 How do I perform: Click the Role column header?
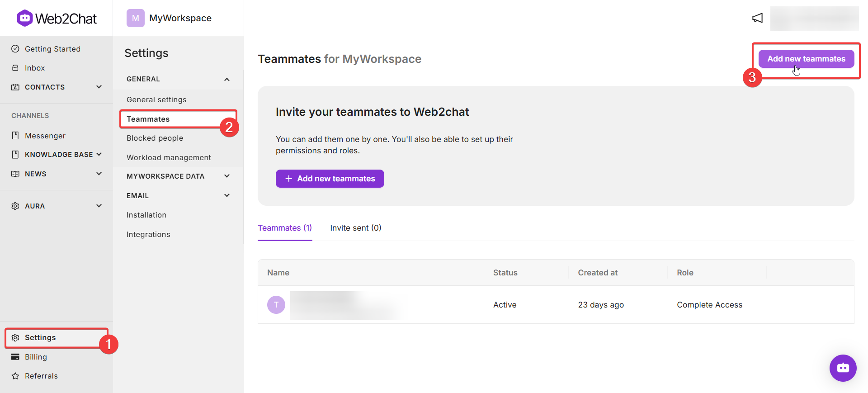(x=685, y=273)
